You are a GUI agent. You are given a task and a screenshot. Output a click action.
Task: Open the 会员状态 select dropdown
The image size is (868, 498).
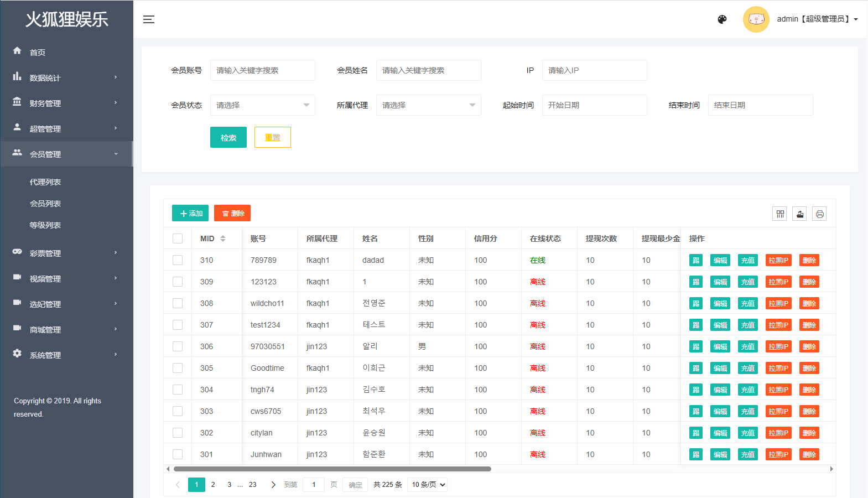263,105
